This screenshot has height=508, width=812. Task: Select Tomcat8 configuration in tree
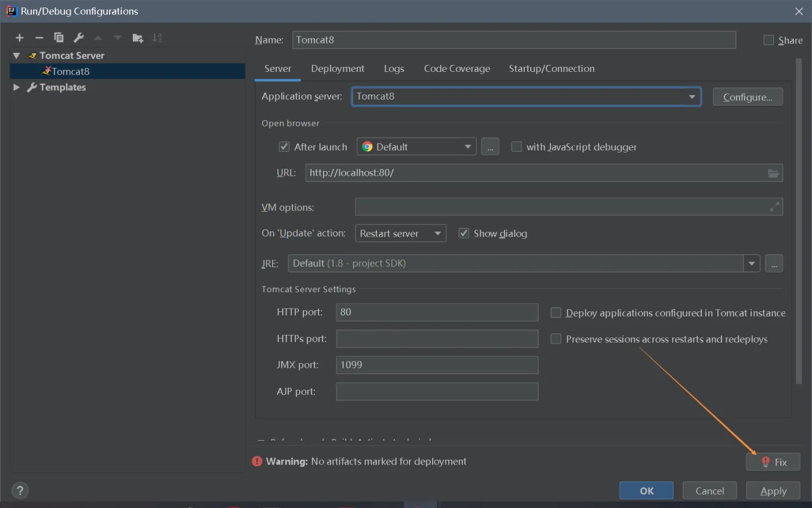pos(128,71)
